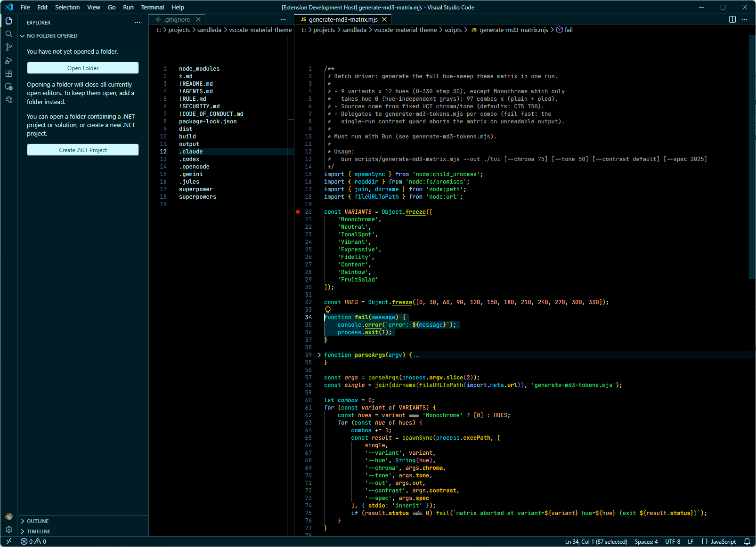Open more actions for the .gitignore editor group
This screenshot has width=756, height=547.
pos(283,19)
